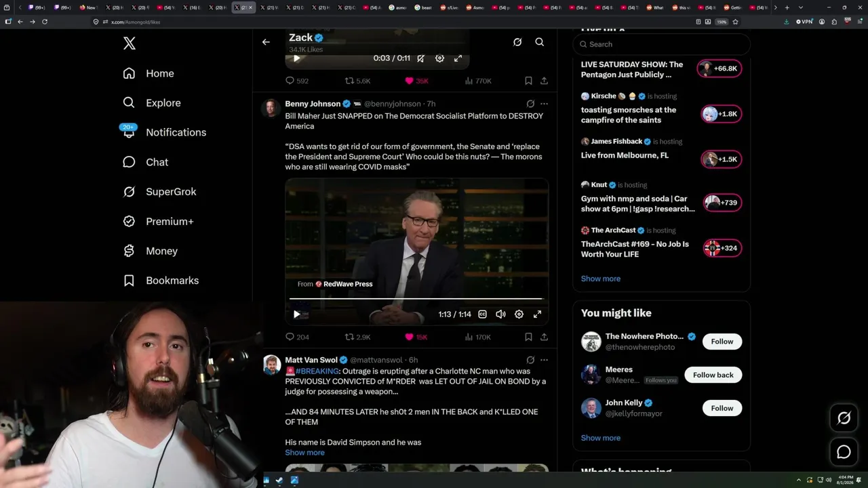Open TheArchCast #169 live space
Screen dimensions: 868x488
(x=635, y=249)
